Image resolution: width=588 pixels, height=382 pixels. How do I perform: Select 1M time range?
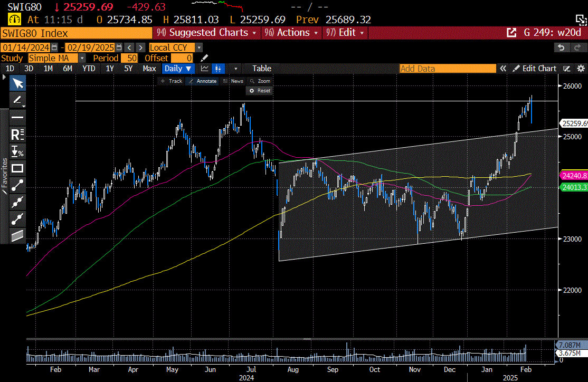click(x=48, y=69)
